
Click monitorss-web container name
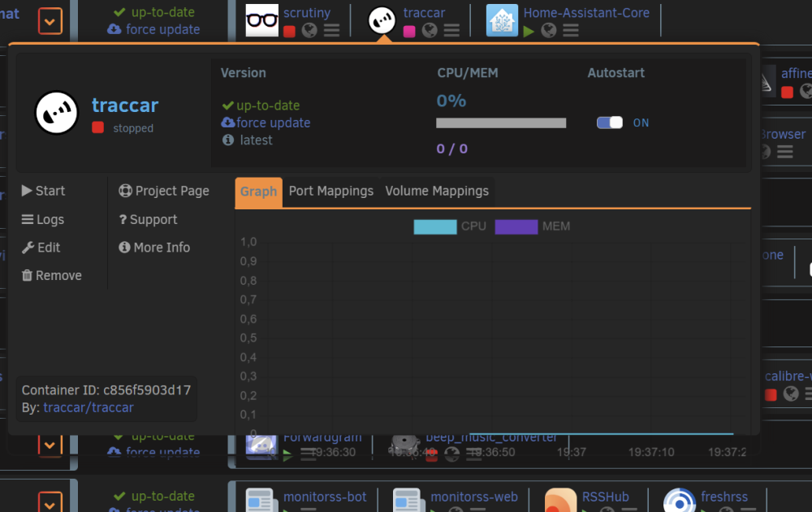pos(474,497)
